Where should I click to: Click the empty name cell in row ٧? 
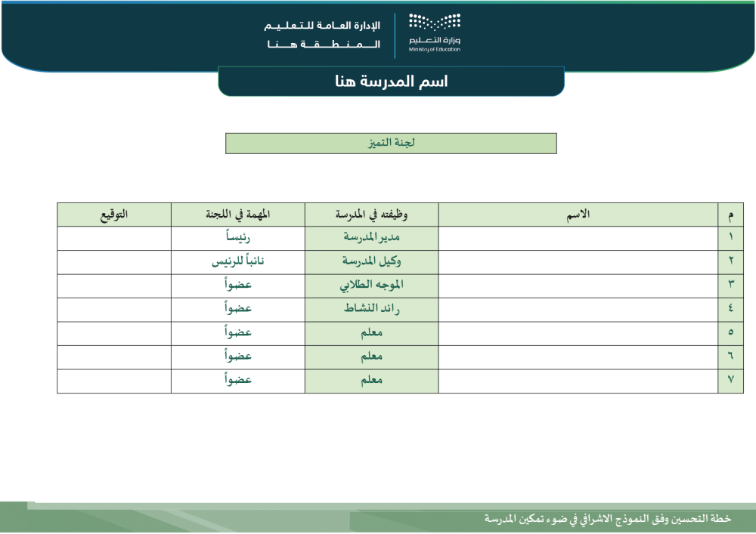pyautogui.click(x=578, y=381)
